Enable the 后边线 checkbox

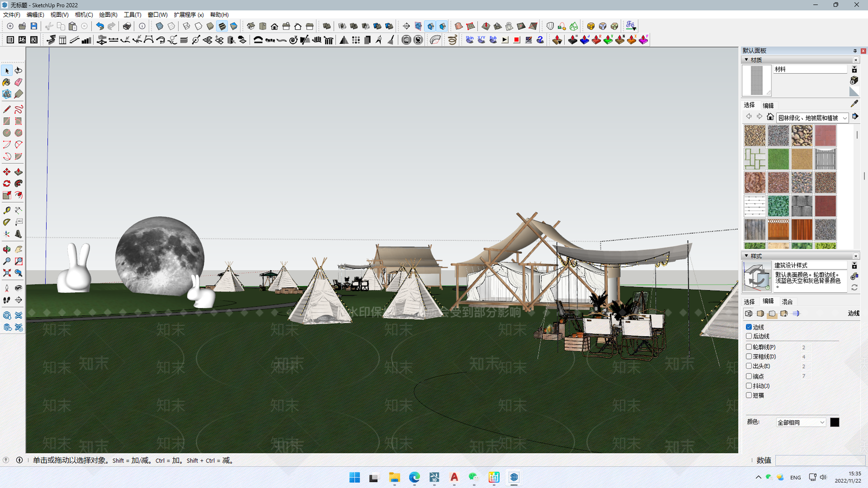click(749, 336)
